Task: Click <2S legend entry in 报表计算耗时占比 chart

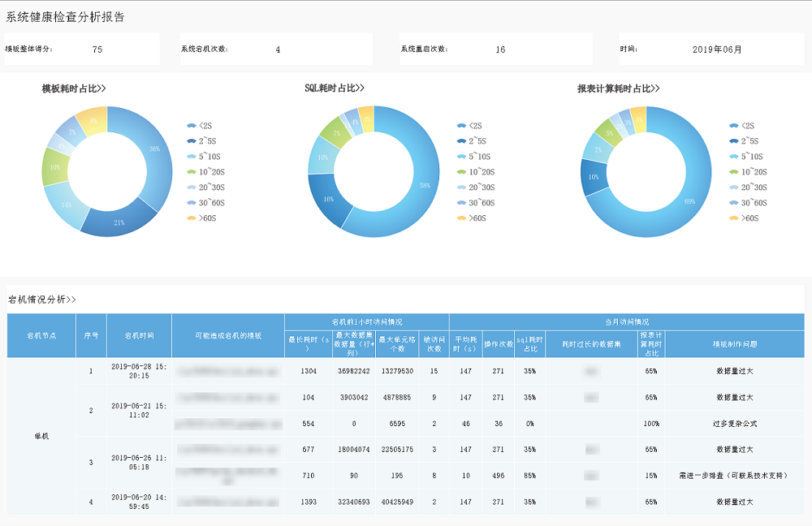Action: point(741,125)
